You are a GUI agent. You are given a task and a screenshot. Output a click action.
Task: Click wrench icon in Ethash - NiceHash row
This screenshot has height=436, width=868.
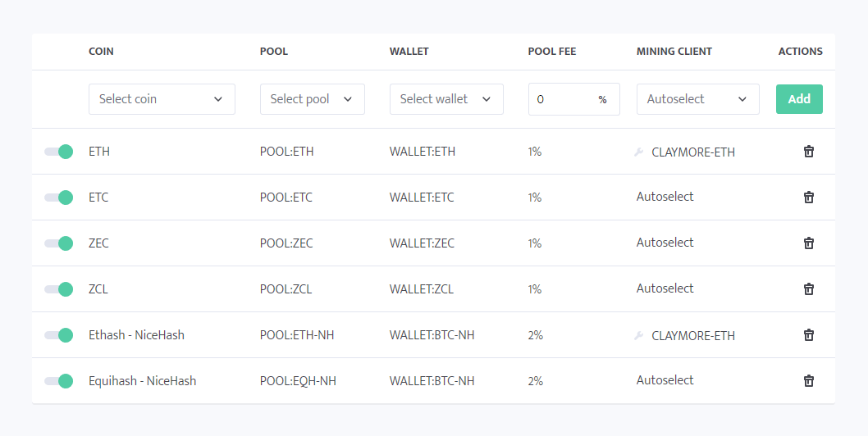pyautogui.click(x=640, y=335)
